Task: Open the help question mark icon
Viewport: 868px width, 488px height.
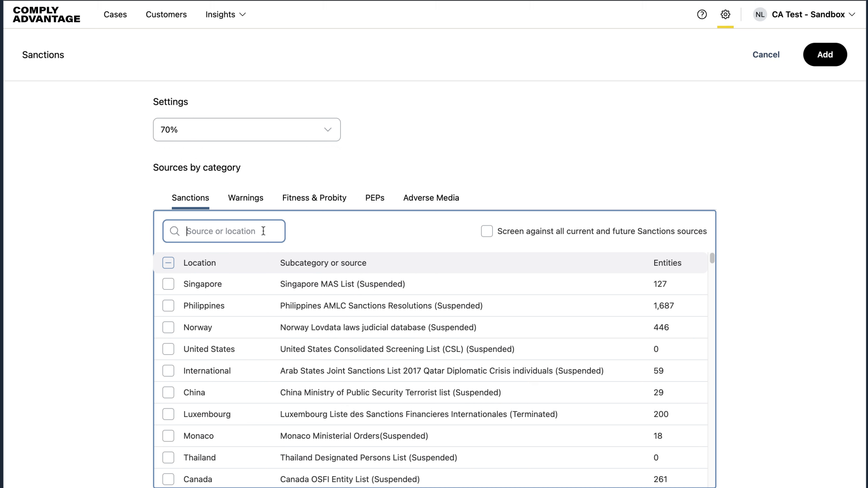Action: coord(702,14)
